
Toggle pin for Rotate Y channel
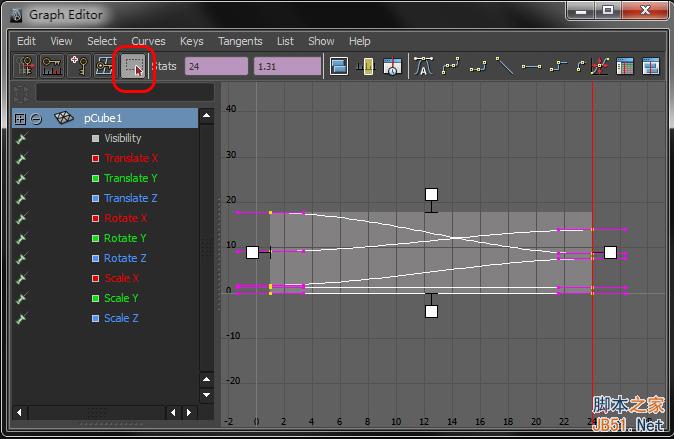(21, 238)
